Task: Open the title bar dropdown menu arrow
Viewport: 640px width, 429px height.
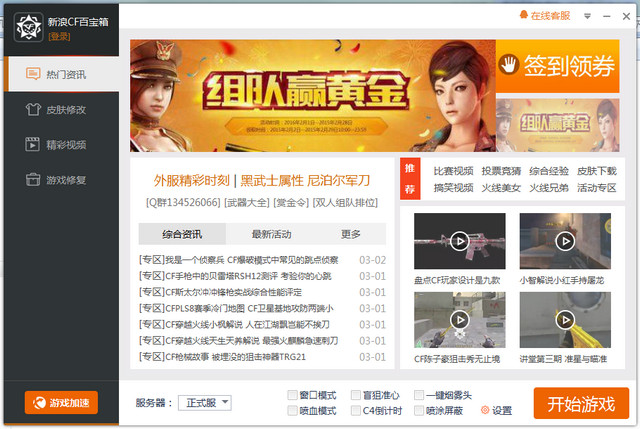Action: coord(587,16)
